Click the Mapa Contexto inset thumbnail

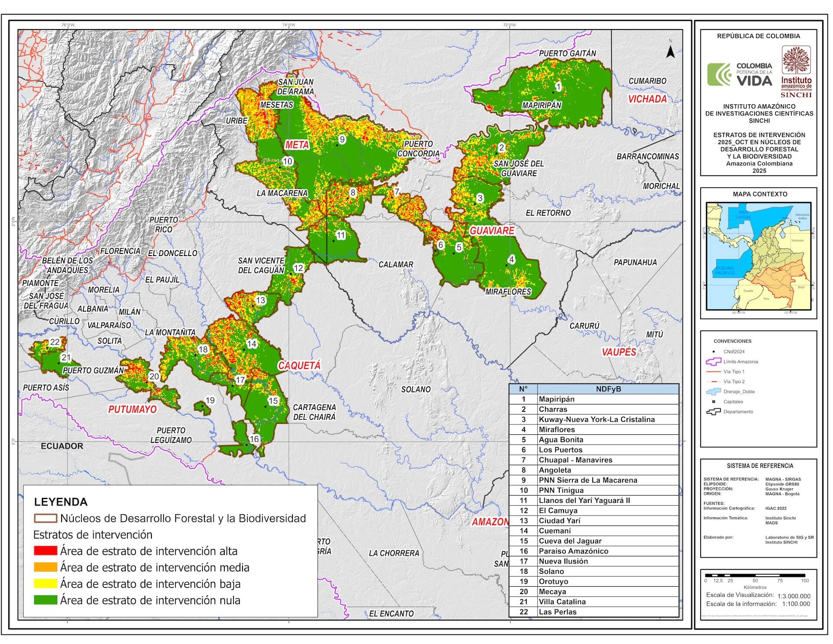(x=758, y=256)
